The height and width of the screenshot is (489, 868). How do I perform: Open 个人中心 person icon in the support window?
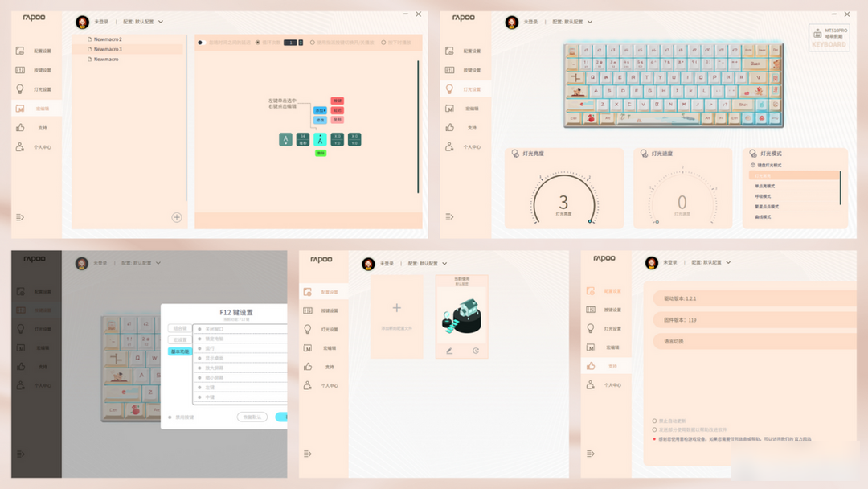(x=591, y=385)
